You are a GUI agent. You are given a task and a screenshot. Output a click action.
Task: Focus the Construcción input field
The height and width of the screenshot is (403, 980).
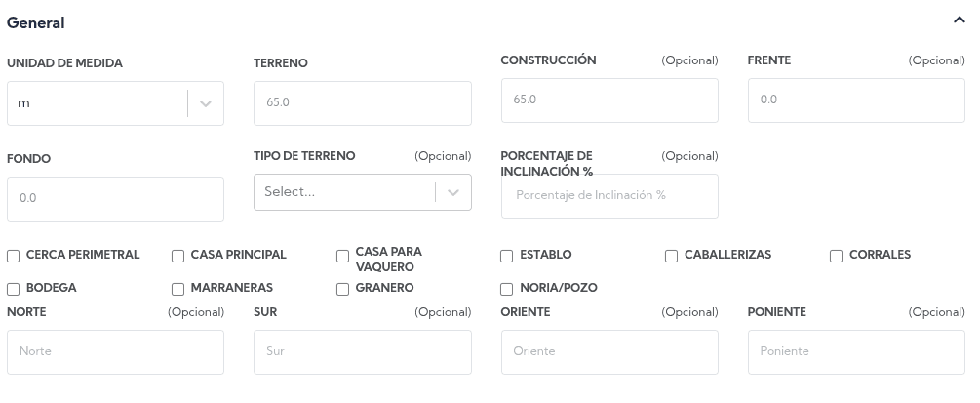(608, 100)
